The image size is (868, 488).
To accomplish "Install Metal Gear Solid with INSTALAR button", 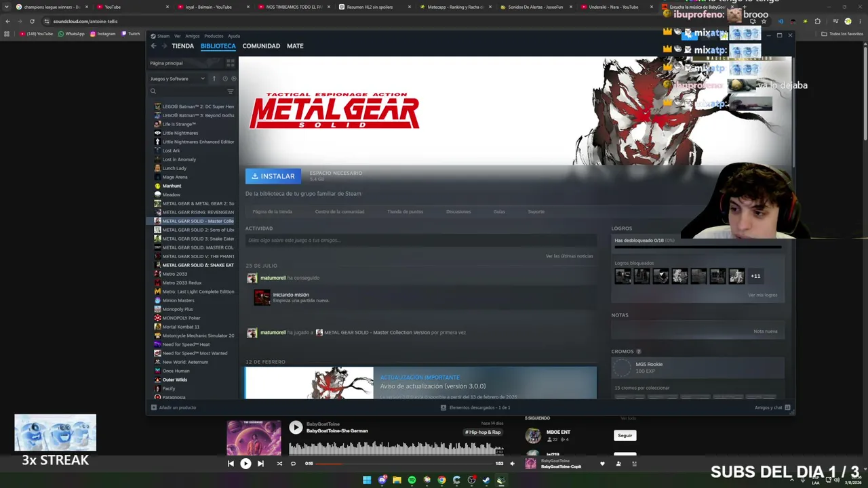I will (x=273, y=176).
